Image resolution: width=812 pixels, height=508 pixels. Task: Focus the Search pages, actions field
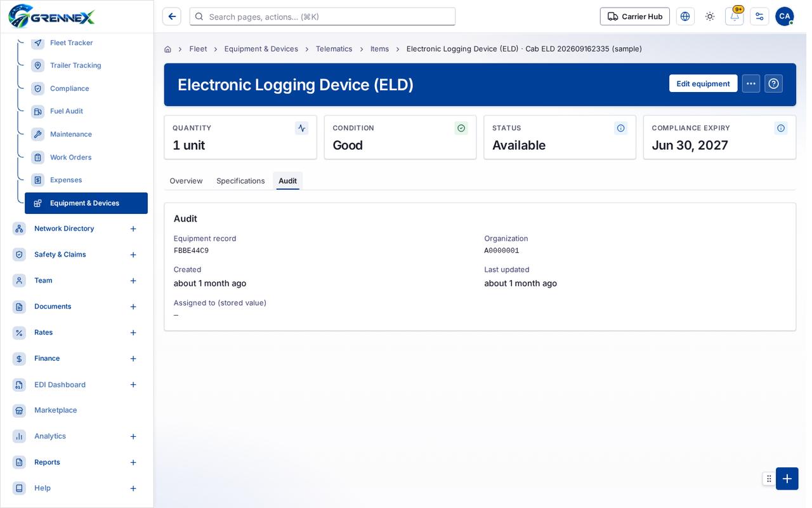322,17
